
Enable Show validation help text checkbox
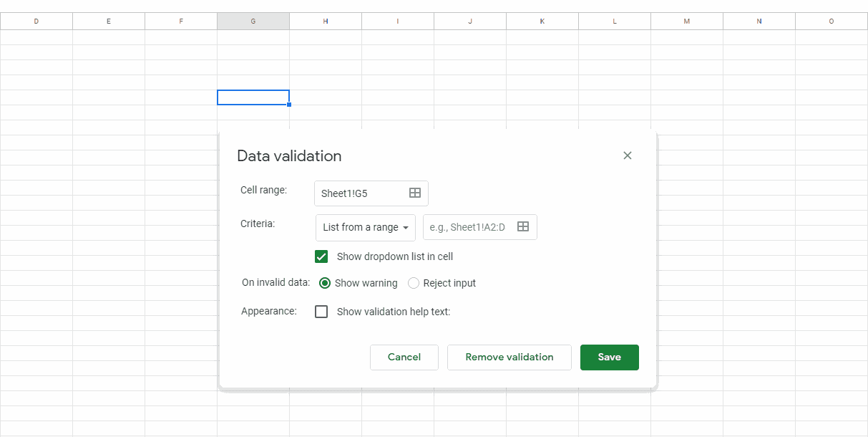(x=321, y=312)
